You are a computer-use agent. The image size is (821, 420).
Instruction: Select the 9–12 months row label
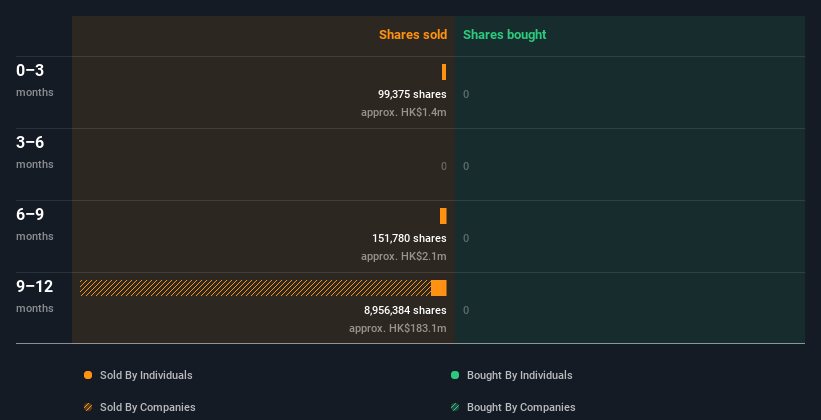tap(35, 296)
